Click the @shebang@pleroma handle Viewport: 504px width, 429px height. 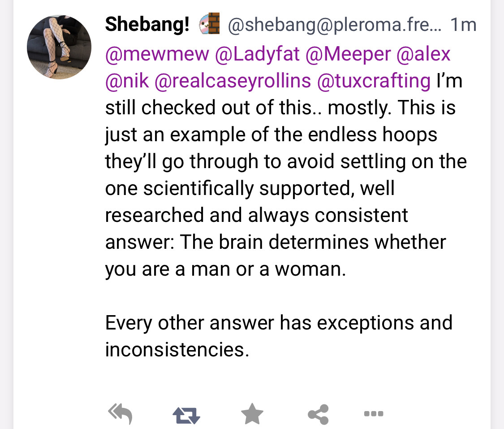coord(334,26)
